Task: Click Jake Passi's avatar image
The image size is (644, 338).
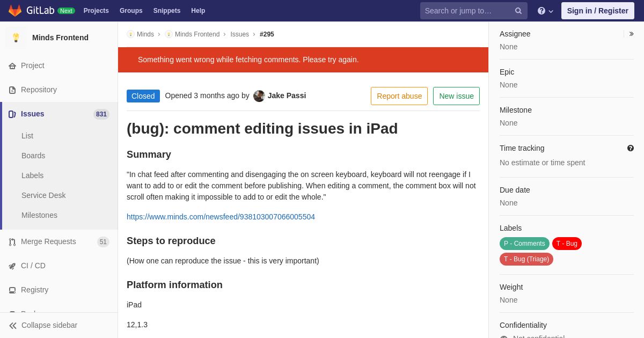Action: pos(259,96)
